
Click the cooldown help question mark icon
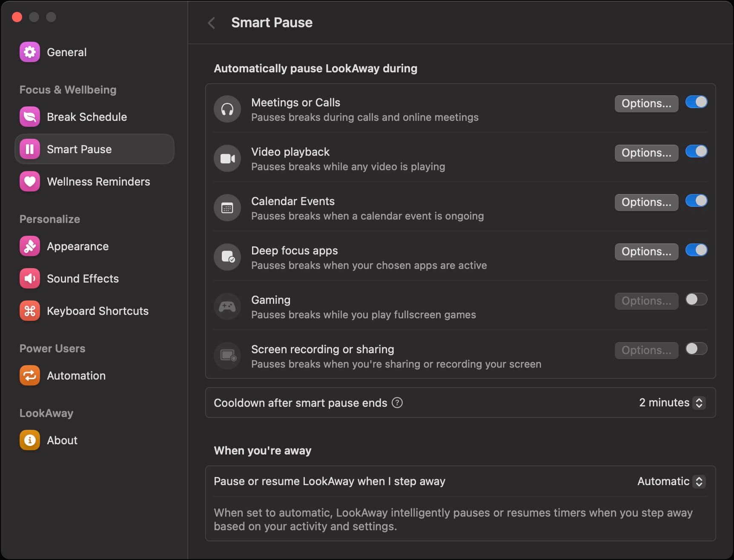pos(397,403)
